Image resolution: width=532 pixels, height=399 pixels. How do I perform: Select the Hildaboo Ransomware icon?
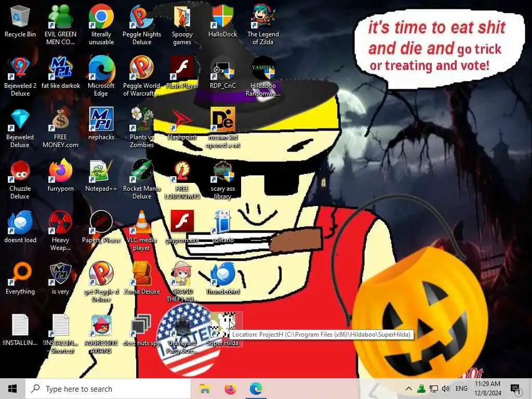(263, 77)
